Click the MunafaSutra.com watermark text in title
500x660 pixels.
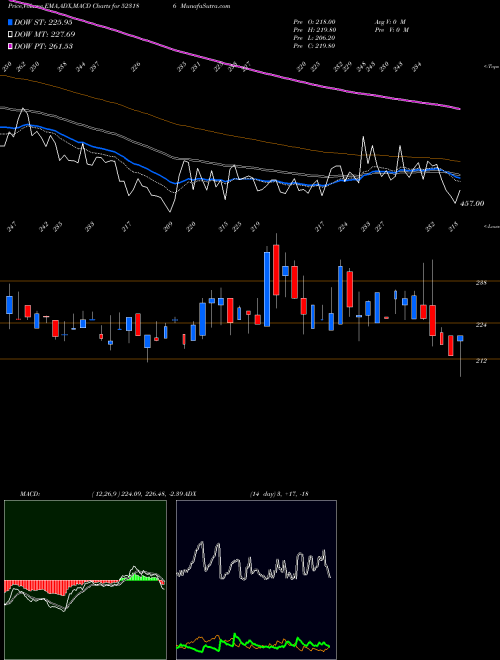pos(207,6)
